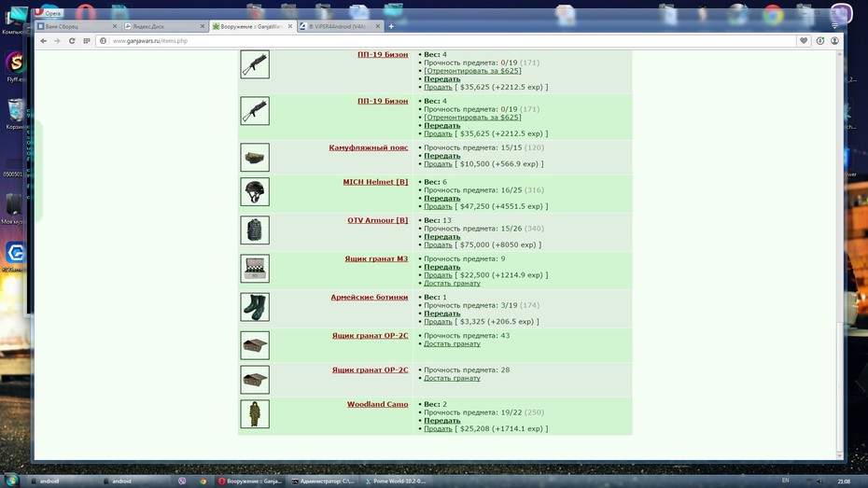Viewport: 868px width, 488px height.
Task: Open the MICH Helmet [B] item image
Action: point(255,192)
